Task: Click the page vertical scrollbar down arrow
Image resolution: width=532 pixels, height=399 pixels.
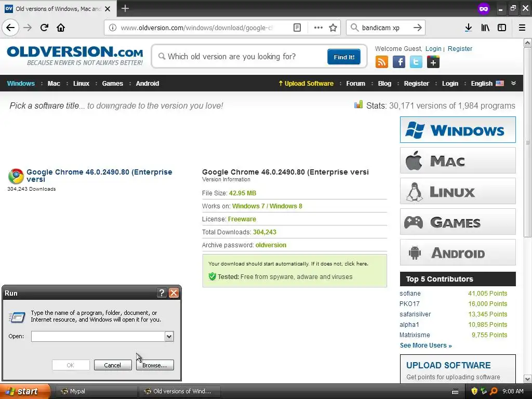Action: point(528,379)
